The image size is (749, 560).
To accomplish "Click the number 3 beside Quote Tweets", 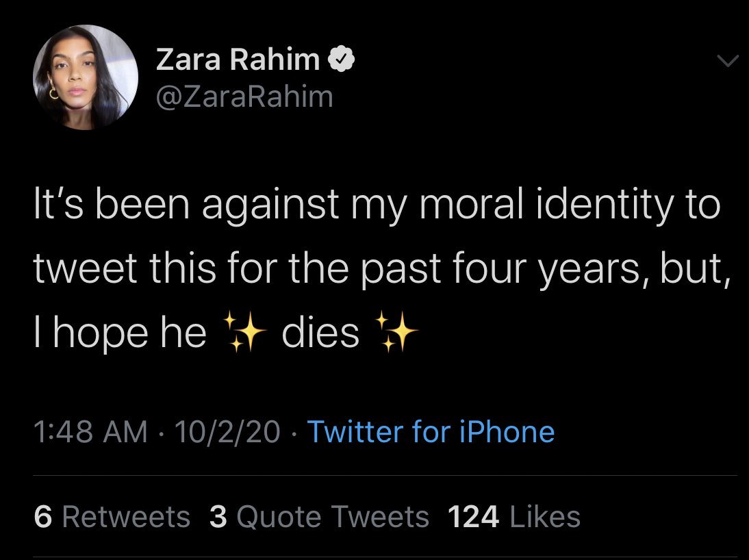I will (x=218, y=517).
